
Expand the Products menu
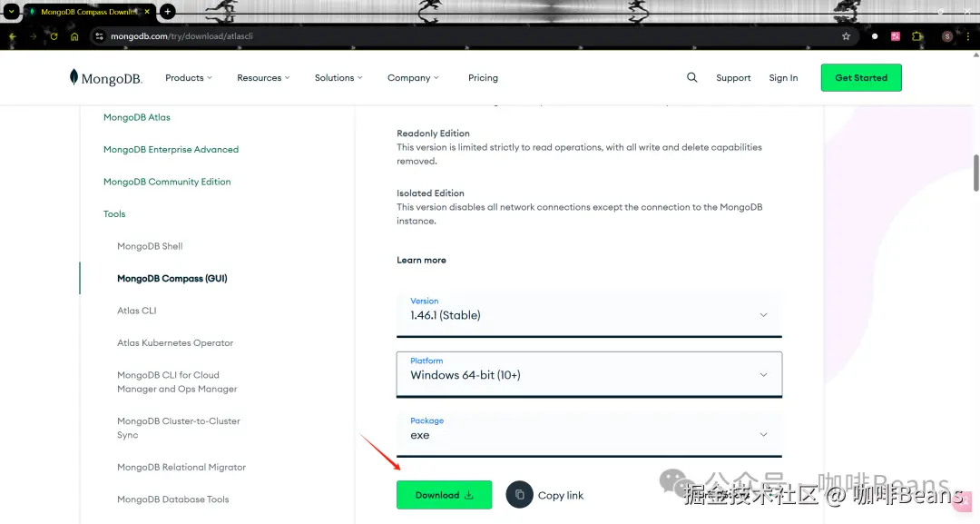pos(189,77)
